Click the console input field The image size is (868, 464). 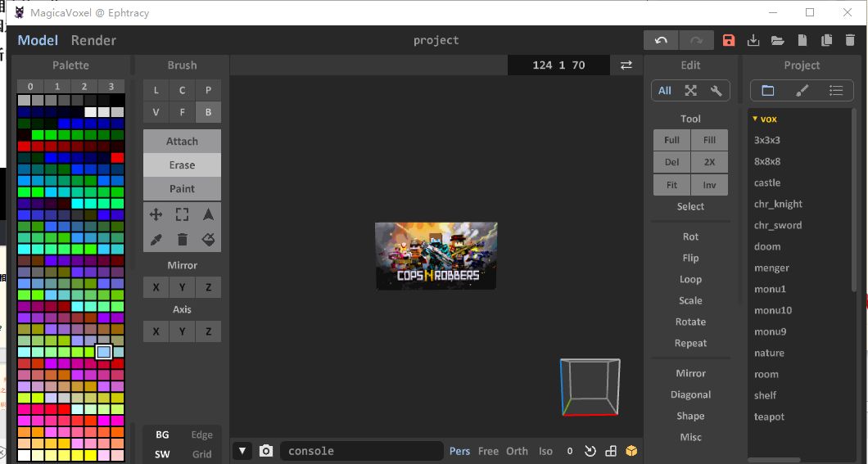tap(361, 451)
